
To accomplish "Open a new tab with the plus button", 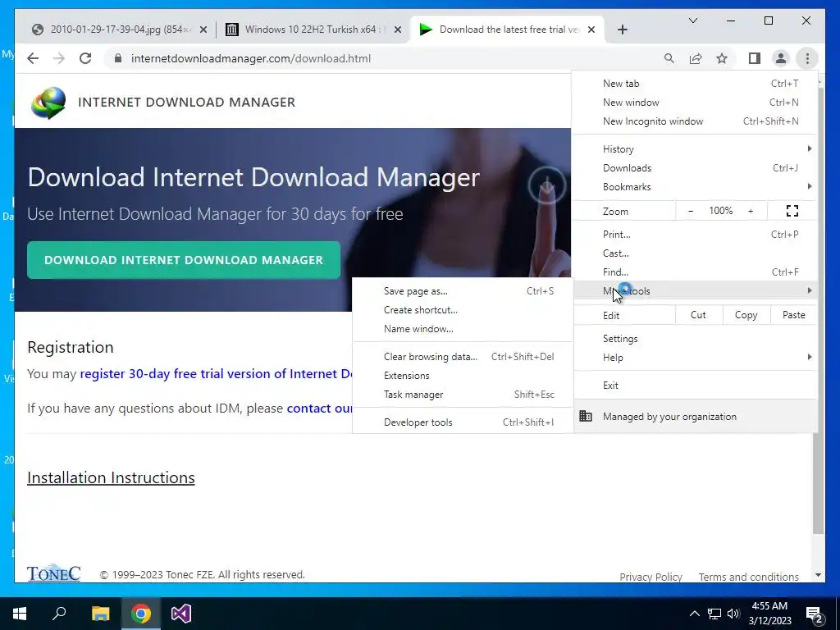I will point(622,30).
